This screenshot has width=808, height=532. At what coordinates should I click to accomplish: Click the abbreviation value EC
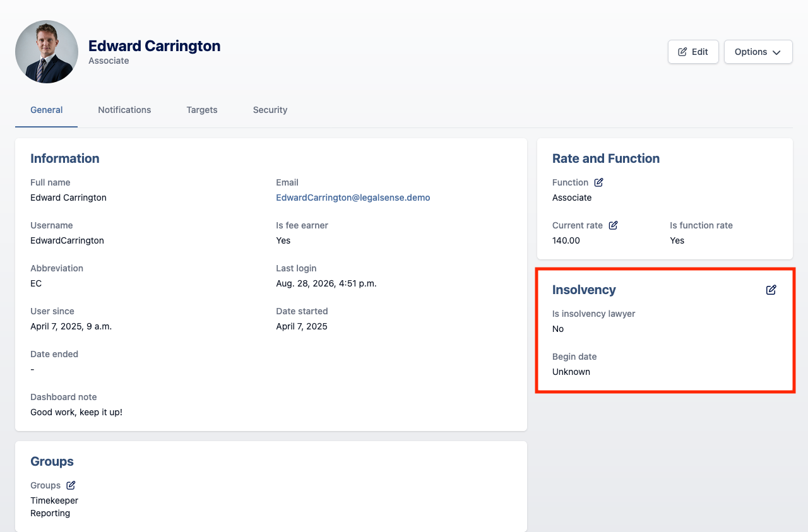[36, 283]
